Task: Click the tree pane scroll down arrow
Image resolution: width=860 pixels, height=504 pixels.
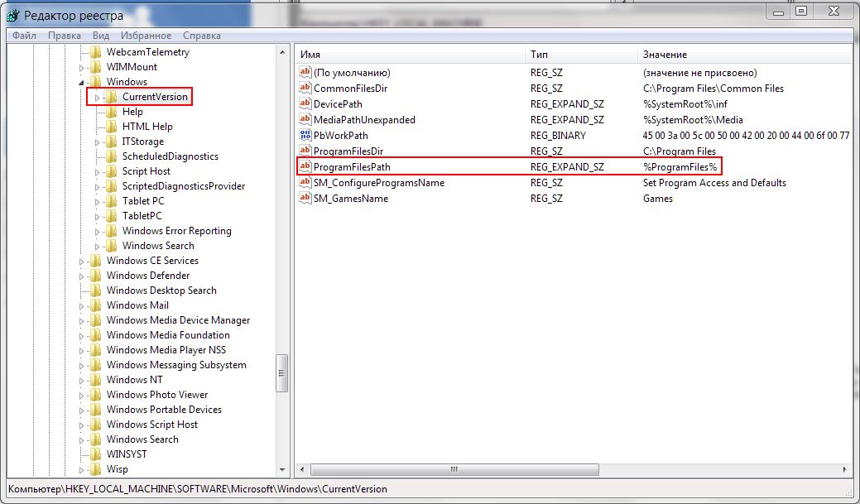Action: tap(282, 469)
